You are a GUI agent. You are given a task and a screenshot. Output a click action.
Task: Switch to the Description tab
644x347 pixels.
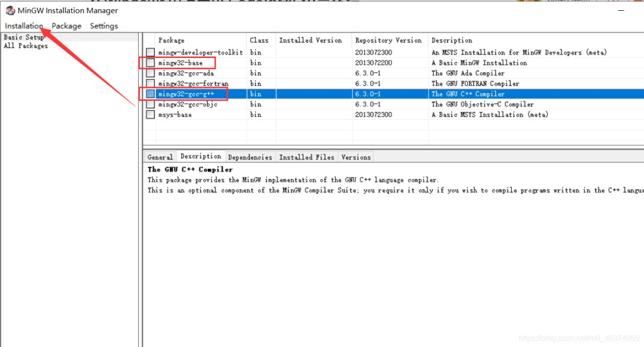click(x=201, y=156)
